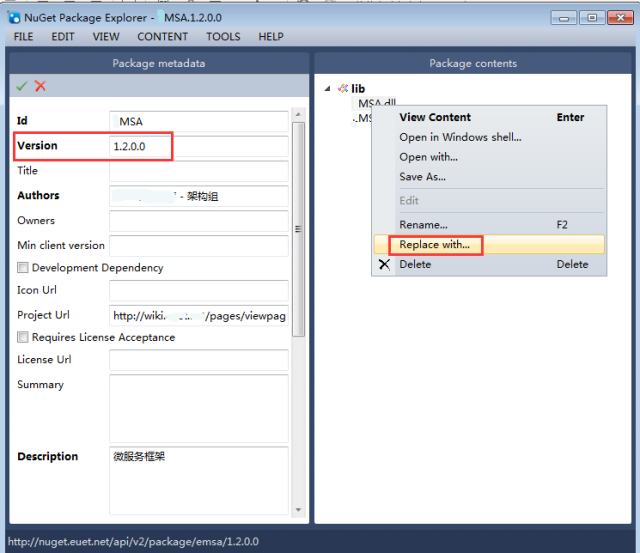Image resolution: width=640 pixels, height=553 pixels.
Task: Focus the Owners input field
Action: pos(199,221)
